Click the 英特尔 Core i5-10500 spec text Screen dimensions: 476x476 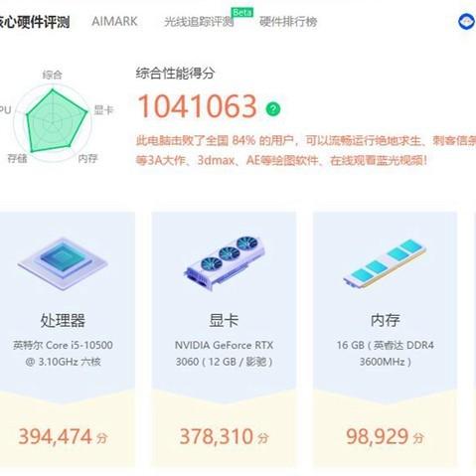point(63,353)
